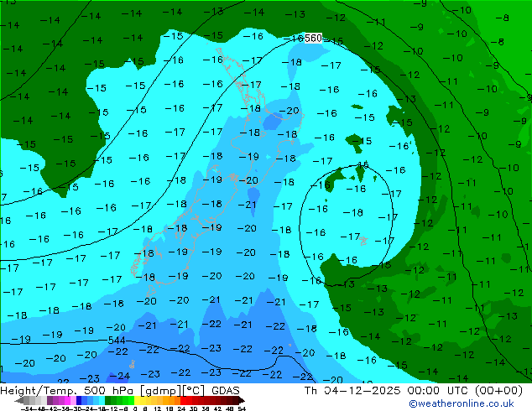Click the dark maroon right arrow end of the legend
This screenshot has height=411, width=532.
(x=242, y=400)
